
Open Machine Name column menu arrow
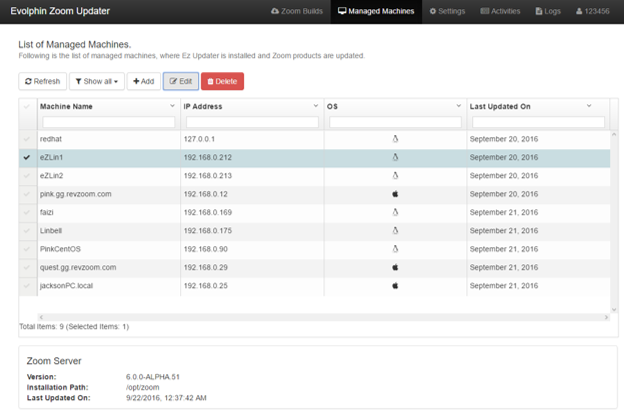click(172, 106)
